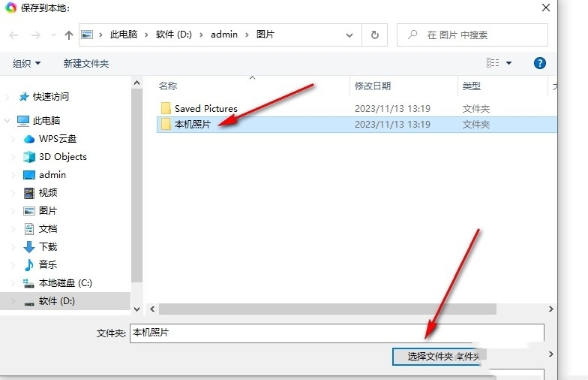Sort by the 类型 column header

[471, 86]
